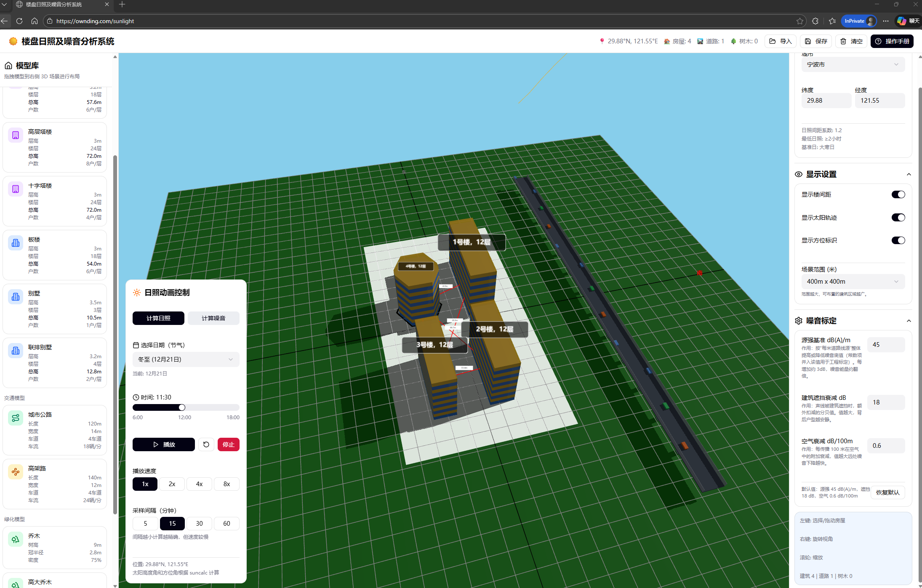The height and width of the screenshot is (588, 922).
Task: Turn off the 显示太阳轨迹 switch
Action: [x=898, y=218]
